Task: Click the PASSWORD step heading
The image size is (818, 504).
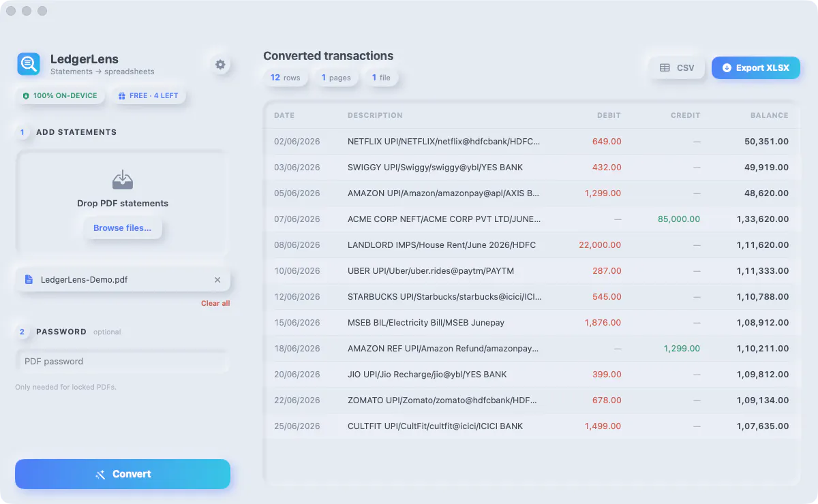Action: (61, 332)
